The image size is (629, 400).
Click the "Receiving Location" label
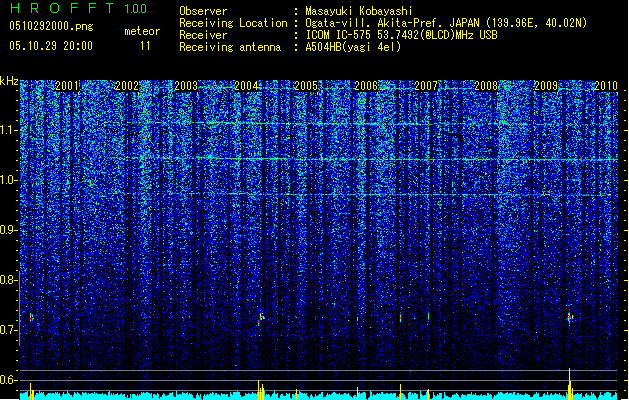point(233,23)
